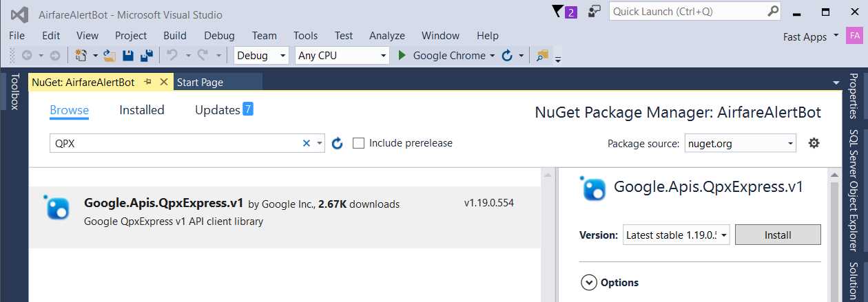Image resolution: width=868 pixels, height=302 pixels.
Task: Expand the Options section chevron
Action: (x=588, y=282)
